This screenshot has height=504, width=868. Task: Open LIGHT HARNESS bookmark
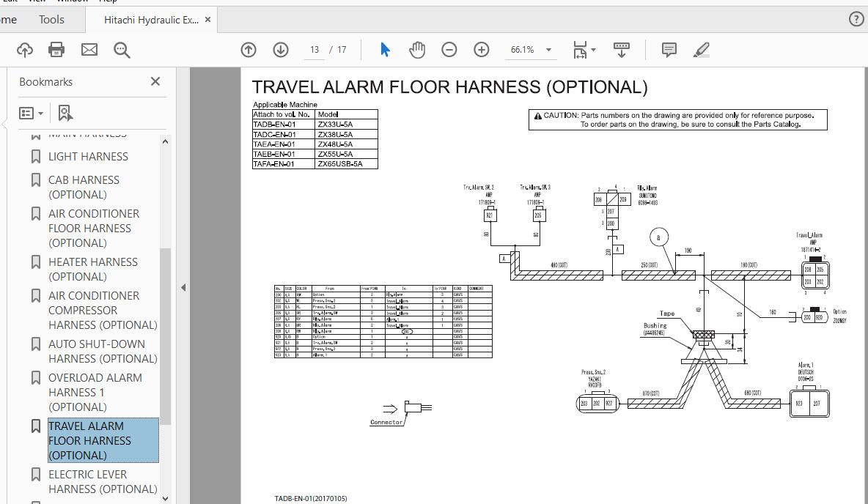(88, 157)
